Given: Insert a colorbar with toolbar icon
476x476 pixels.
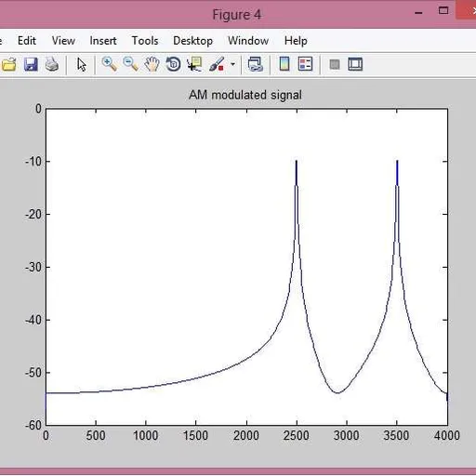Looking at the screenshot, I should pos(284,64).
